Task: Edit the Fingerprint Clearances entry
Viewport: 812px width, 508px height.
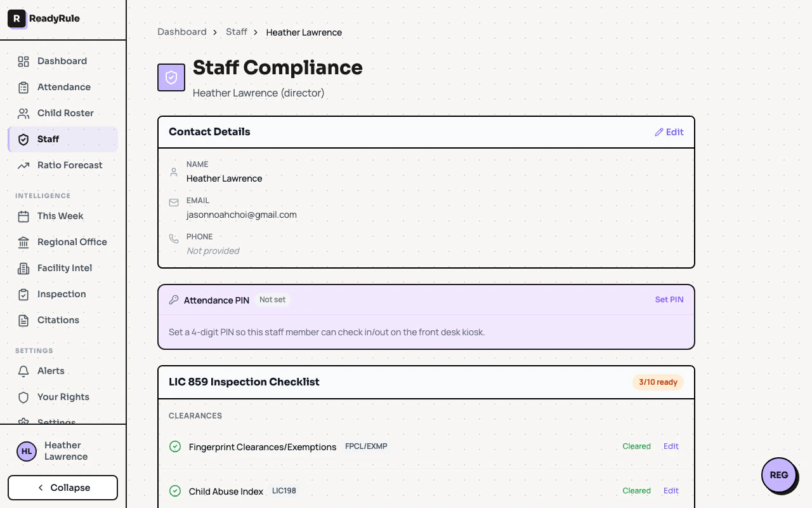Action: click(671, 446)
